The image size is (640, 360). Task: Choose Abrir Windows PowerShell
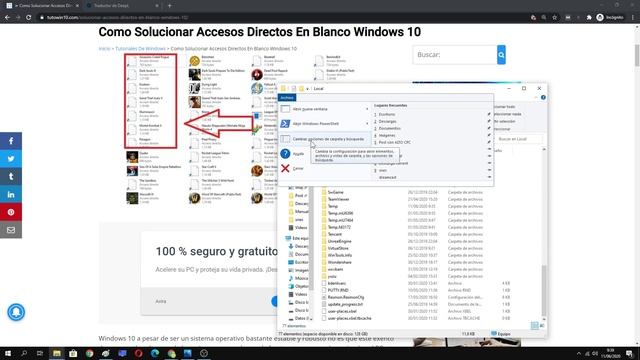(x=324, y=124)
